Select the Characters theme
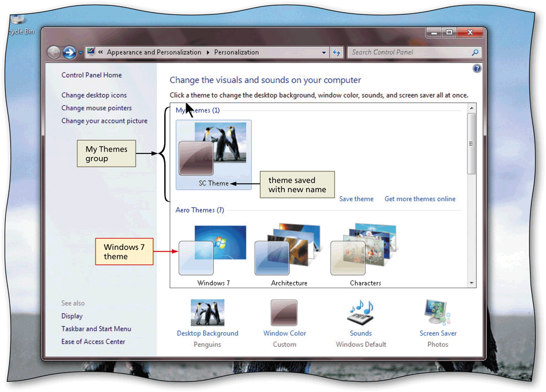This screenshot has height=392, width=546. (365, 256)
